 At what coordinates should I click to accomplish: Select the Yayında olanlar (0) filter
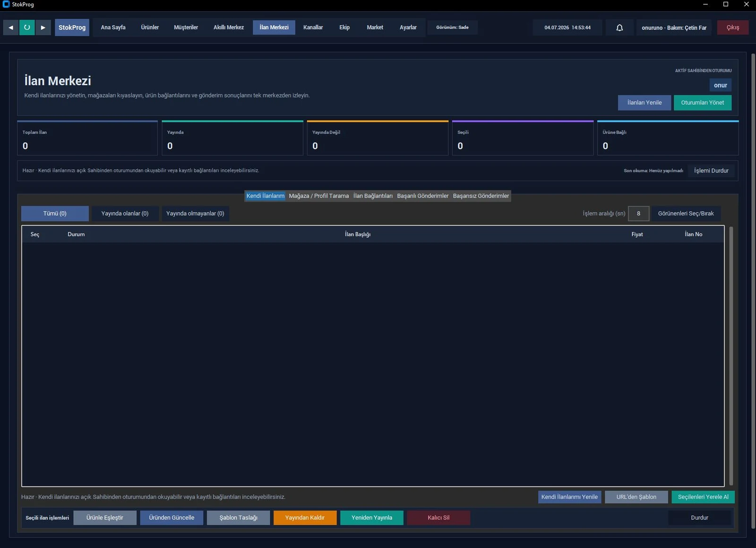[125, 214]
